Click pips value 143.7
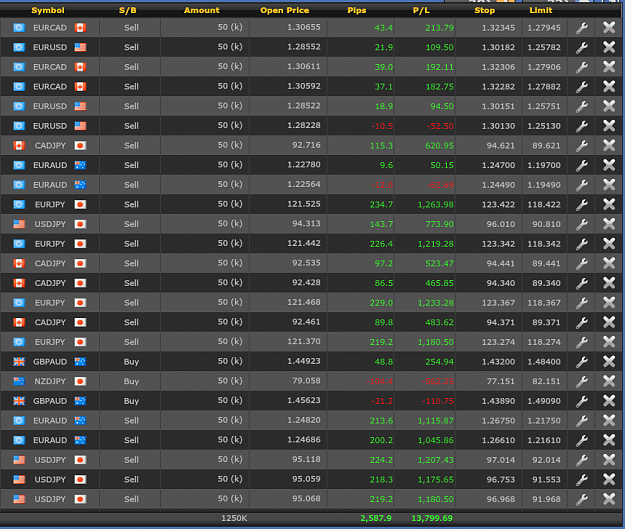The image size is (625, 529). point(381,224)
